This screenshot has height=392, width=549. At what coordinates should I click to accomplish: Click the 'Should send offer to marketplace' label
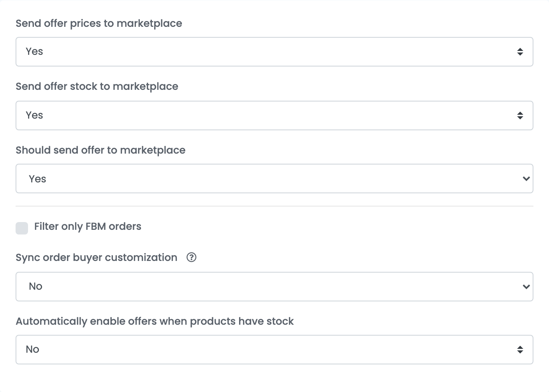click(x=100, y=150)
